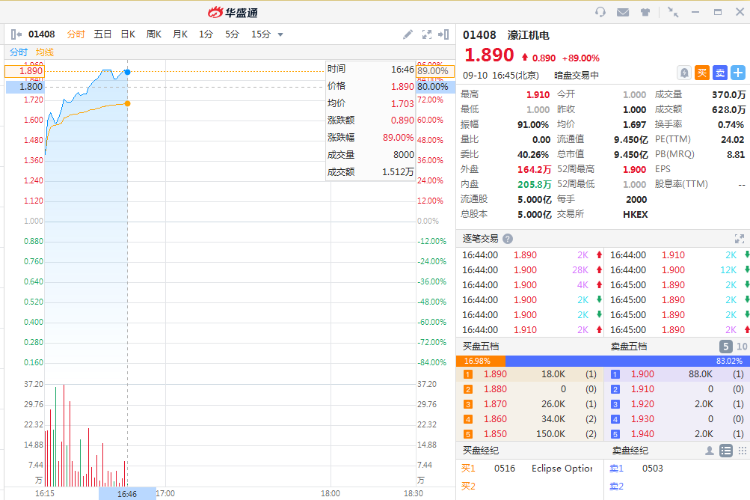Viewport: 750px width, 500px height.
Task: Switch to 五日 chart tab
Action: click(103, 34)
